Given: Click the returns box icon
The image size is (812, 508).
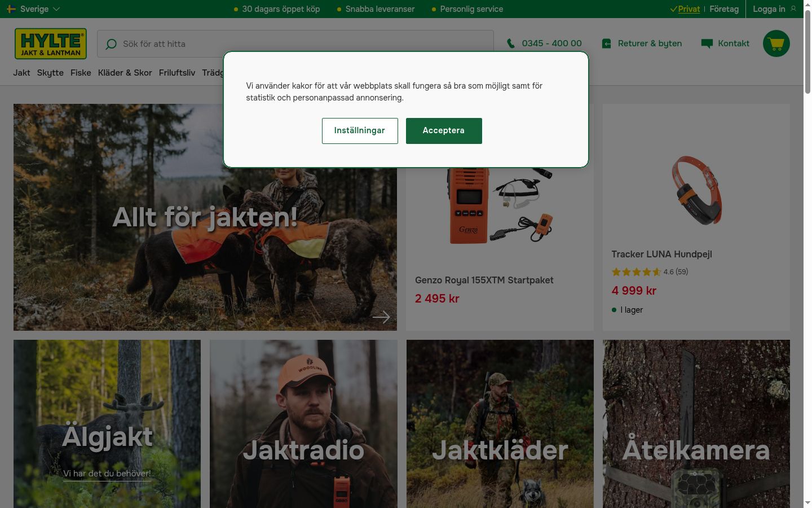Looking at the screenshot, I should 607,43.
